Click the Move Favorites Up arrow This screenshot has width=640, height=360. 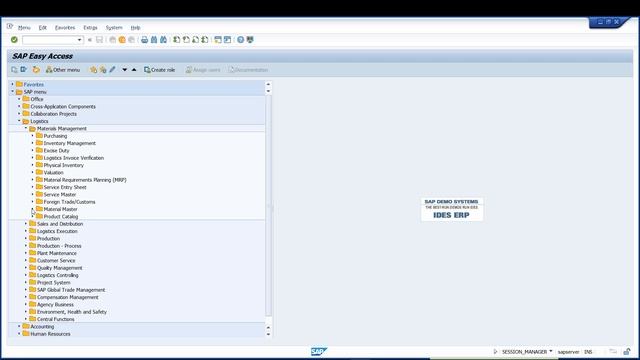[x=134, y=70]
